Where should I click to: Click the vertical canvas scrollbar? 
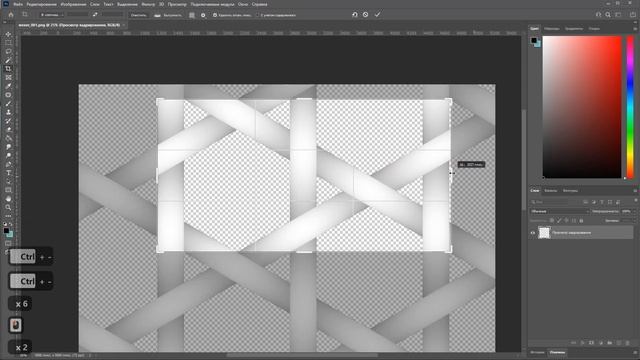524,159
